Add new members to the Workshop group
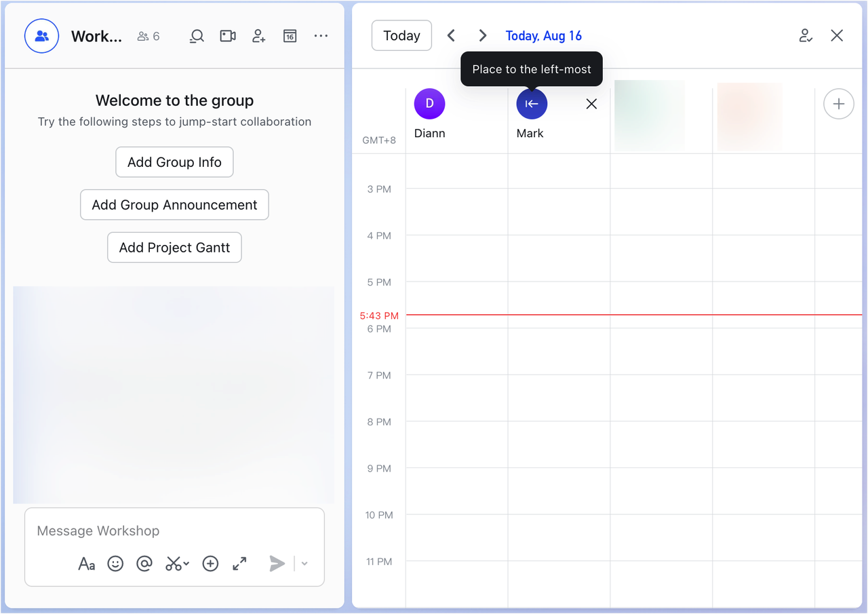This screenshot has height=614, width=868. click(258, 36)
